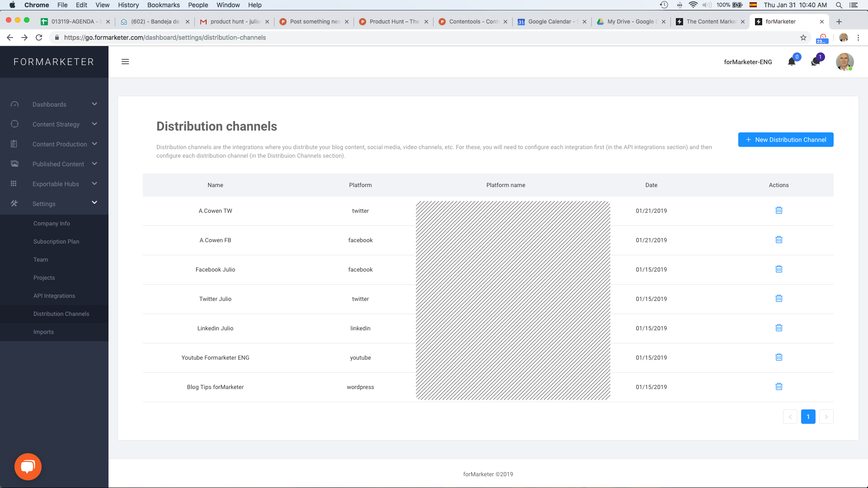The width and height of the screenshot is (868, 488).
Task: Select the Content Production clipboard icon
Action: pyautogui.click(x=14, y=144)
